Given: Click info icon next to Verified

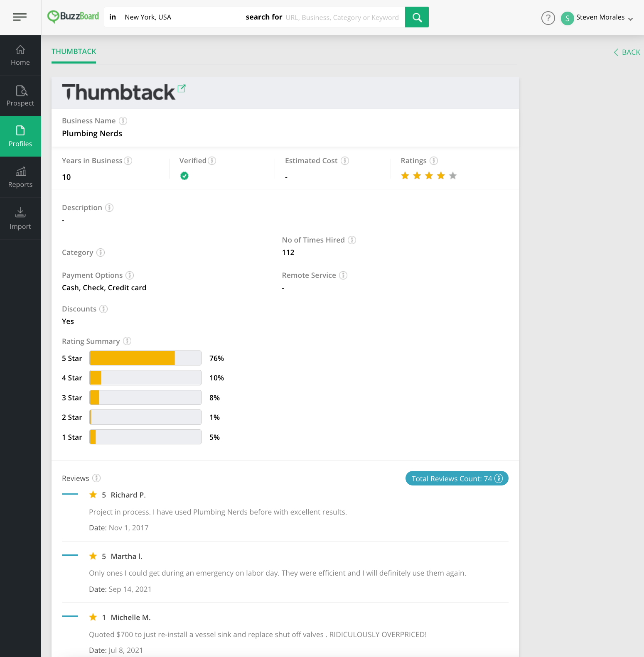Looking at the screenshot, I should tap(212, 161).
